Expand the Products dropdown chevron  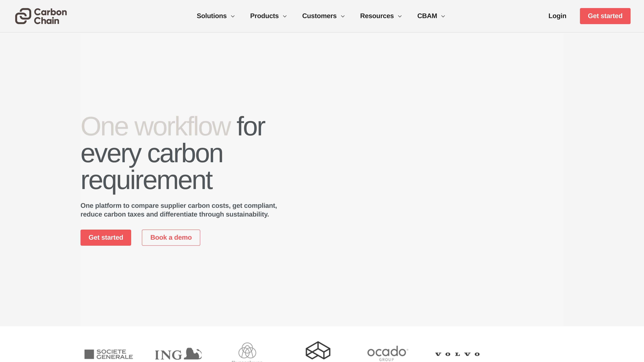285,16
